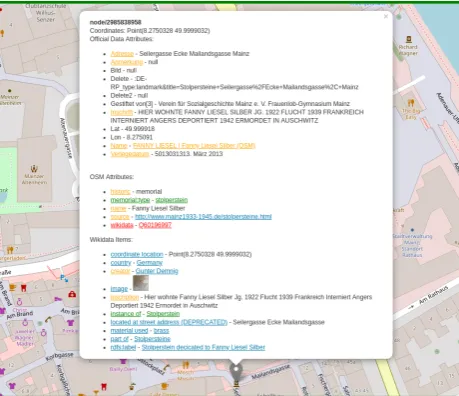Open the located at street address (DEPRECATED) link
This screenshot has height=396, width=459.
(169, 322)
